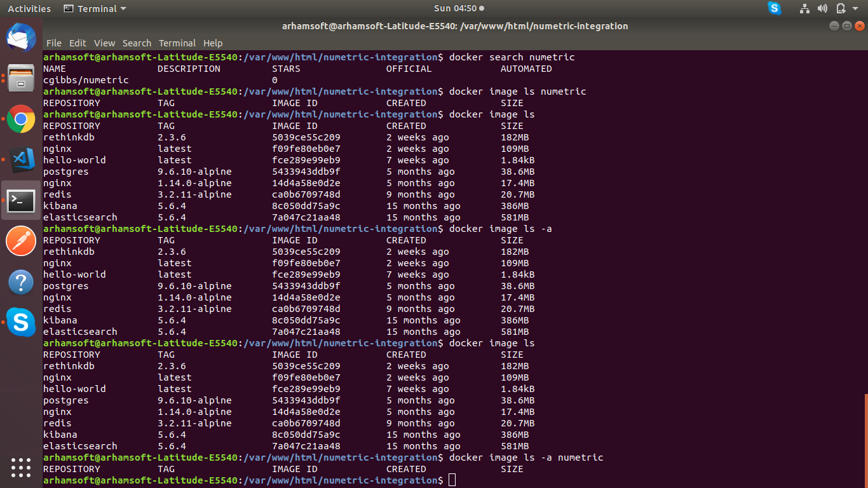Open the Files application from the dock

[21, 78]
